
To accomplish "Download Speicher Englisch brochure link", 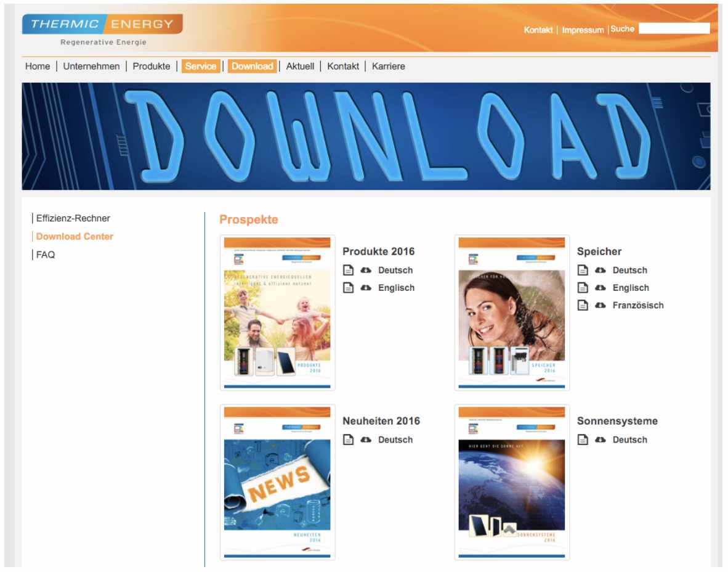I will (x=631, y=288).
